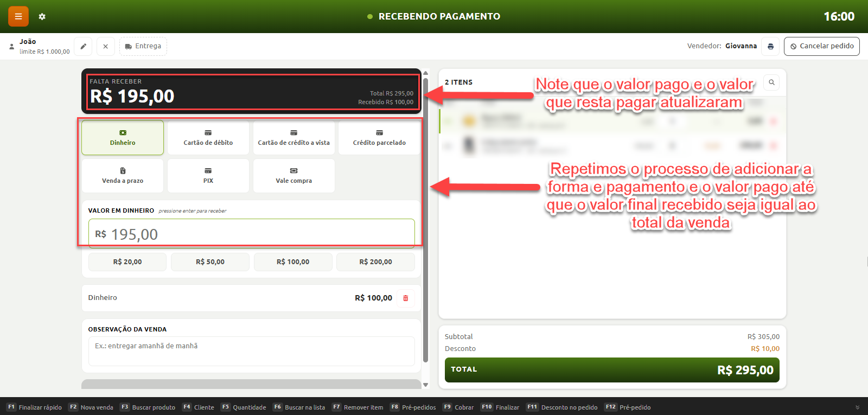Screen dimensions: 868x415
Task: Click the 16:00 clock
Action: pos(839,16)
